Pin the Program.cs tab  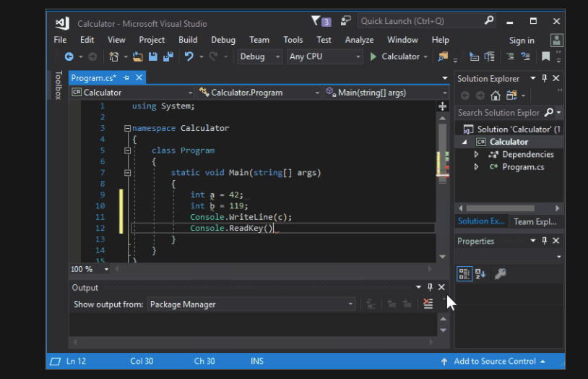point(126,78)
